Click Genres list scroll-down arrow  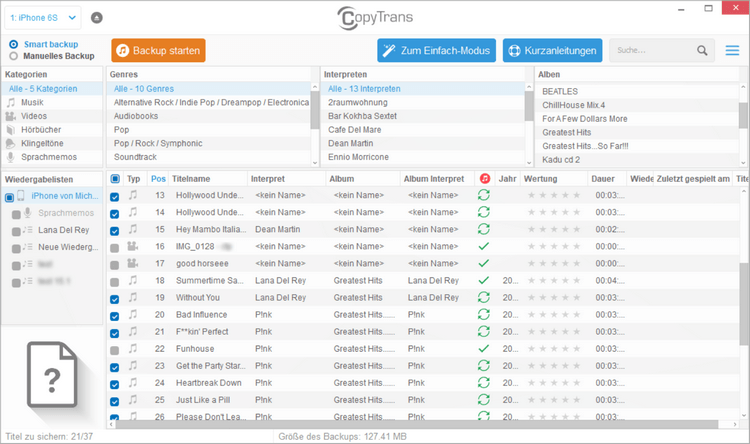click(315, 163)
